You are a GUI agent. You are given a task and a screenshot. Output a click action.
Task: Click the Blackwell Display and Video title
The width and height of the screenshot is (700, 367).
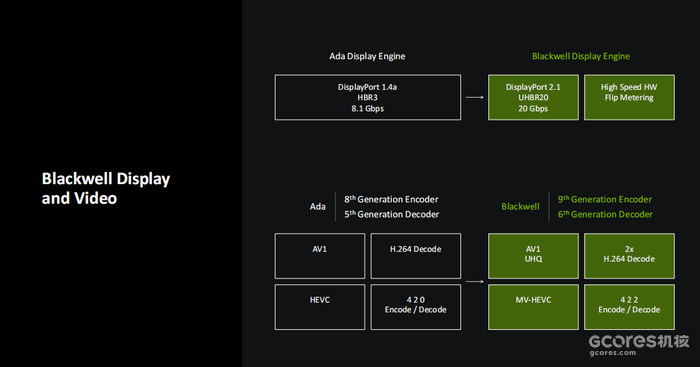click(x=106, y=188)
